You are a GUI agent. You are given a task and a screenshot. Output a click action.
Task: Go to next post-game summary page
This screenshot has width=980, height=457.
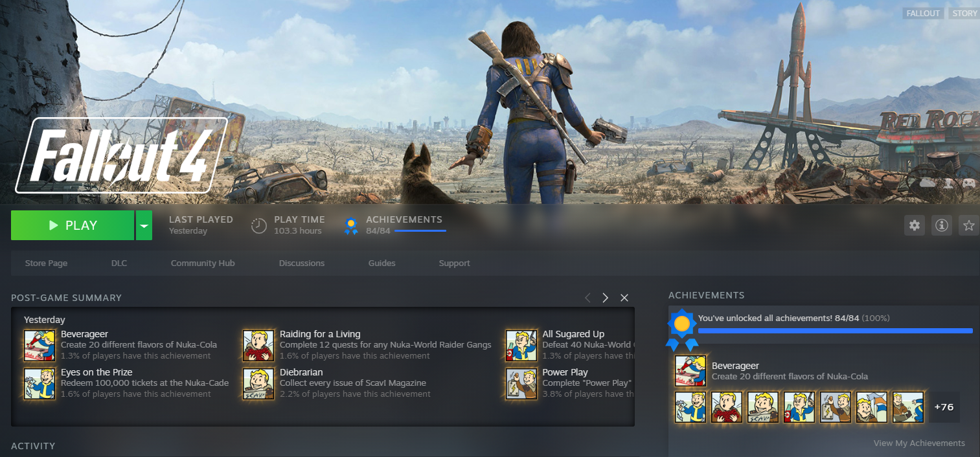tap(606, 298)
